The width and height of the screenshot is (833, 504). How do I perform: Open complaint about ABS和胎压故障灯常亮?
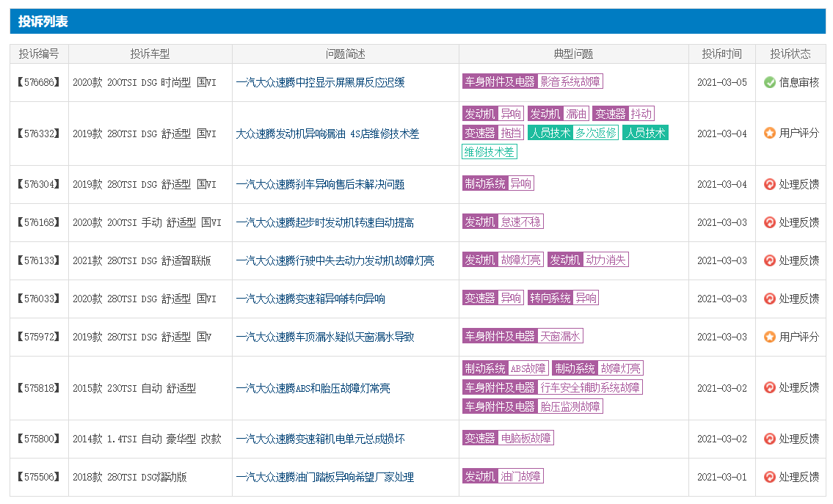click(313, 388)
